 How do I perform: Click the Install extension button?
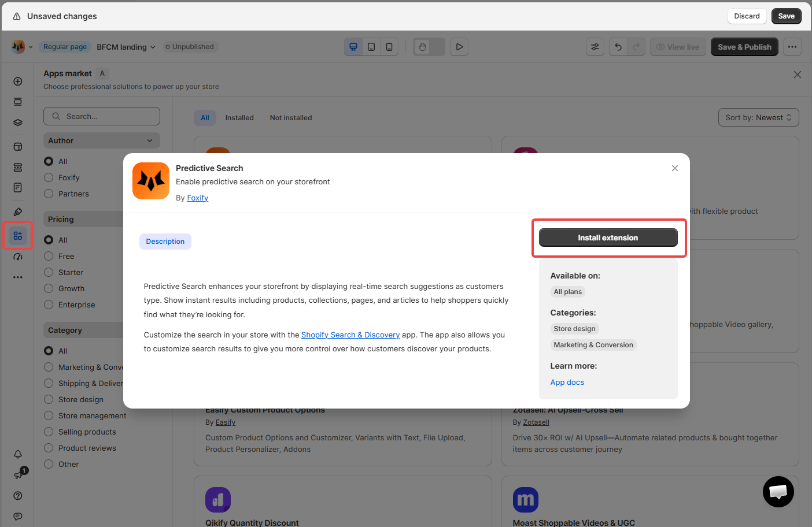coord(608,237)
